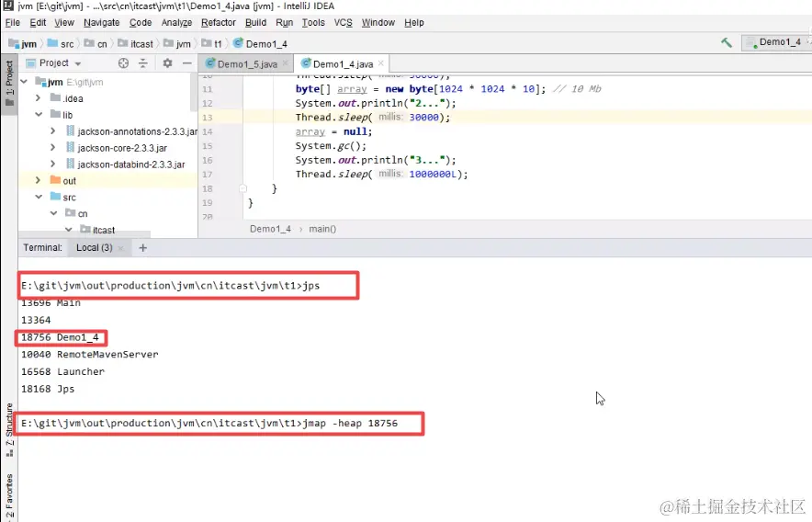Toggle the 2: Favorites tool window button
812x522 pixels.
[9, 496]
